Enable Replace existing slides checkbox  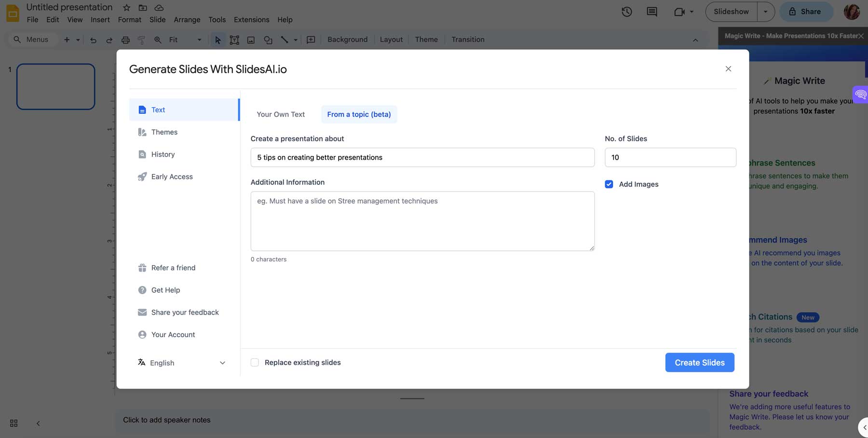(255, 362)
